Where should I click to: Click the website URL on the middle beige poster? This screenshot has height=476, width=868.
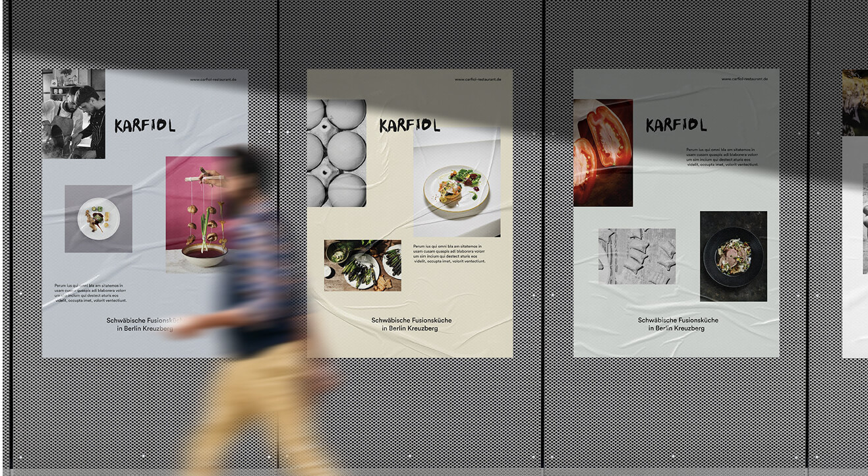[478, 79]
